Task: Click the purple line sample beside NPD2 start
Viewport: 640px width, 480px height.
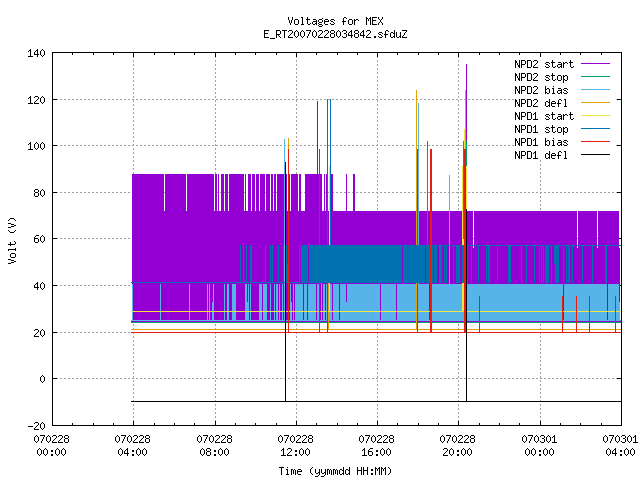Action: (596, 64)
